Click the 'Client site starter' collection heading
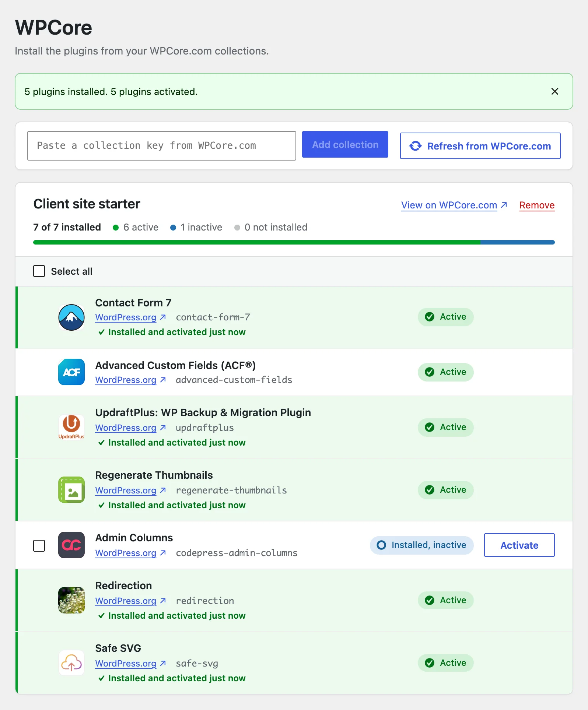 point(87,204)
